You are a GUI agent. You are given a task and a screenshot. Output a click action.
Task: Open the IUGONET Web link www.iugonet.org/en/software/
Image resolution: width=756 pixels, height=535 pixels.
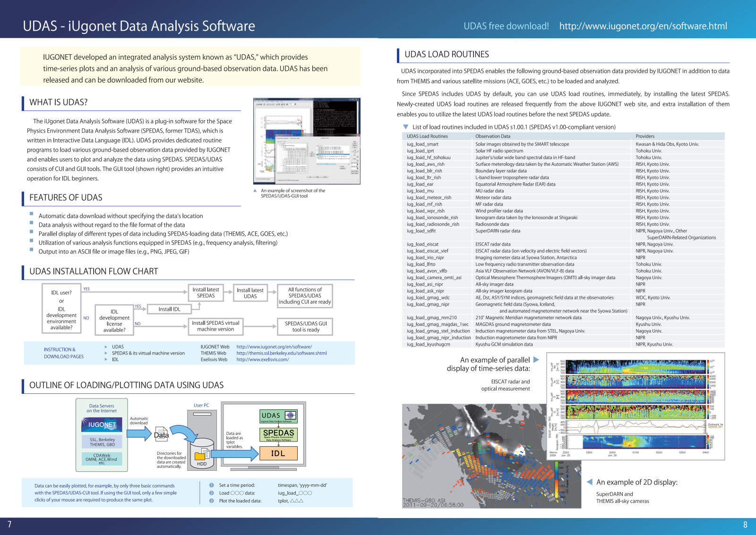[274, 347]
